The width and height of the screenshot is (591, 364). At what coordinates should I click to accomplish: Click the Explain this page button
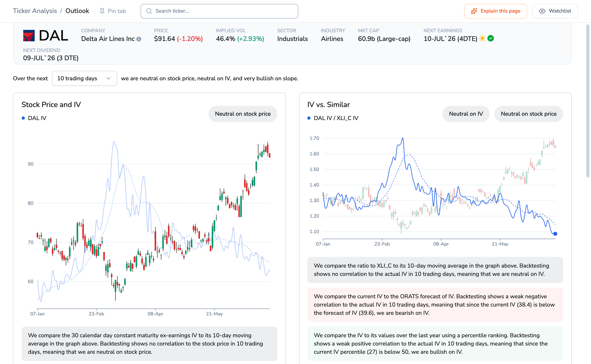[495, 11]
